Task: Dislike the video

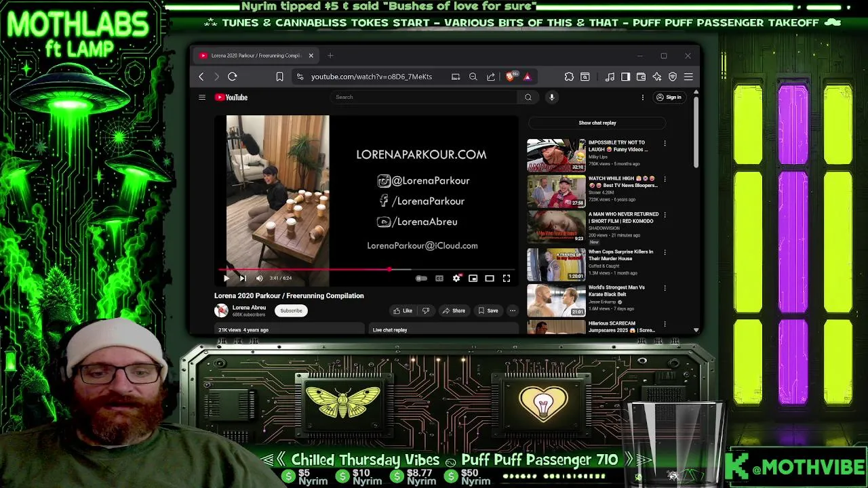Action: coord(426,310)
